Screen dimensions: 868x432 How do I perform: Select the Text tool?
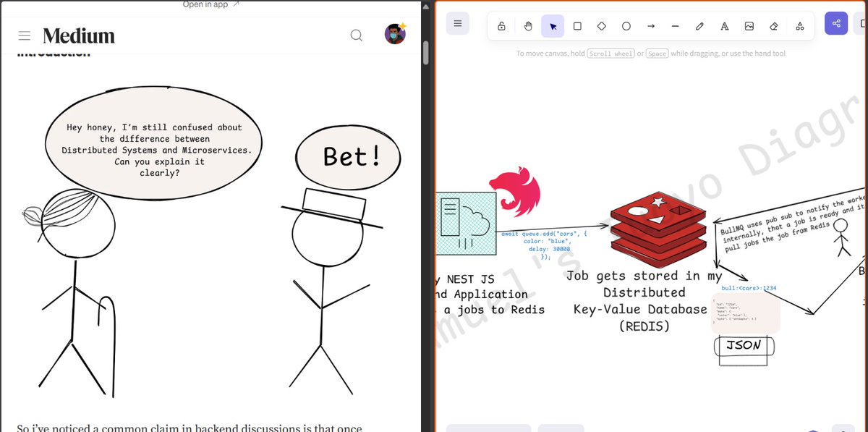tap(724, 26)
